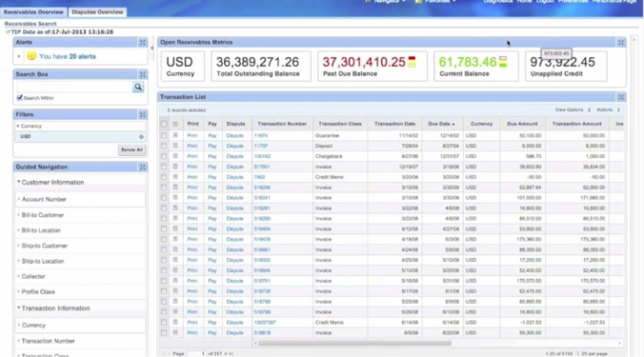Screen dimensions: 644x357
Task: Open transaction number 517601 link
Action: click(262, 167)
